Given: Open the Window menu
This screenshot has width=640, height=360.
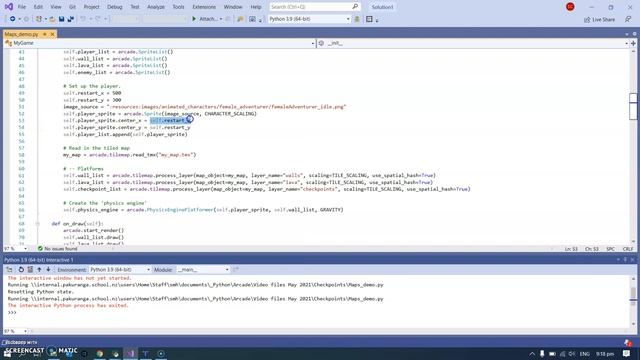Looking at the screenshot, I should pyautogui.click(x=233, y=7).
